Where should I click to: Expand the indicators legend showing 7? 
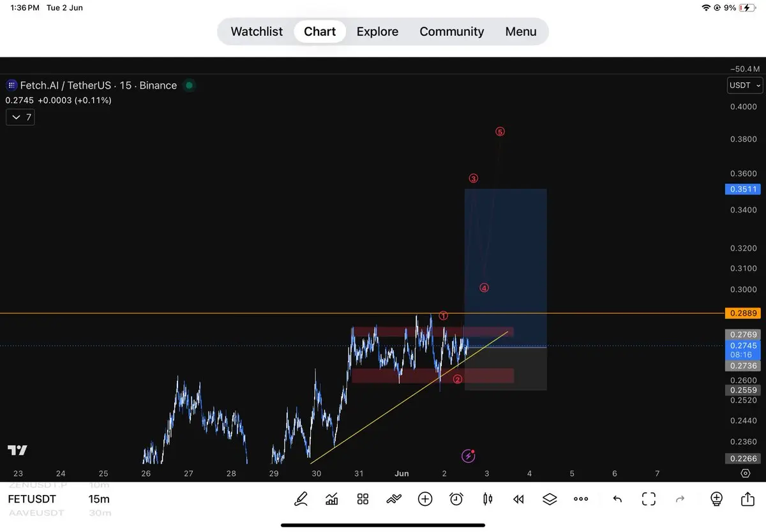click(20, 117)
